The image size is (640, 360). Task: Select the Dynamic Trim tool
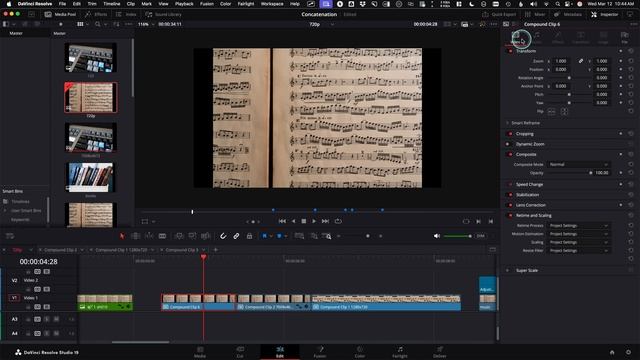pyautogui.click(x=149, y=236)
